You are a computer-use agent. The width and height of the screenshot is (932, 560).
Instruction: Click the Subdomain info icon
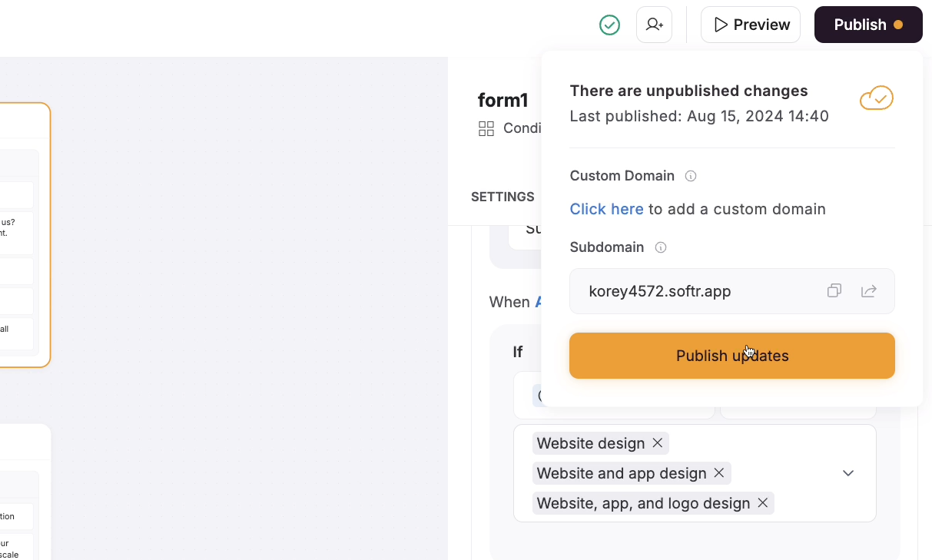(661, 247)
